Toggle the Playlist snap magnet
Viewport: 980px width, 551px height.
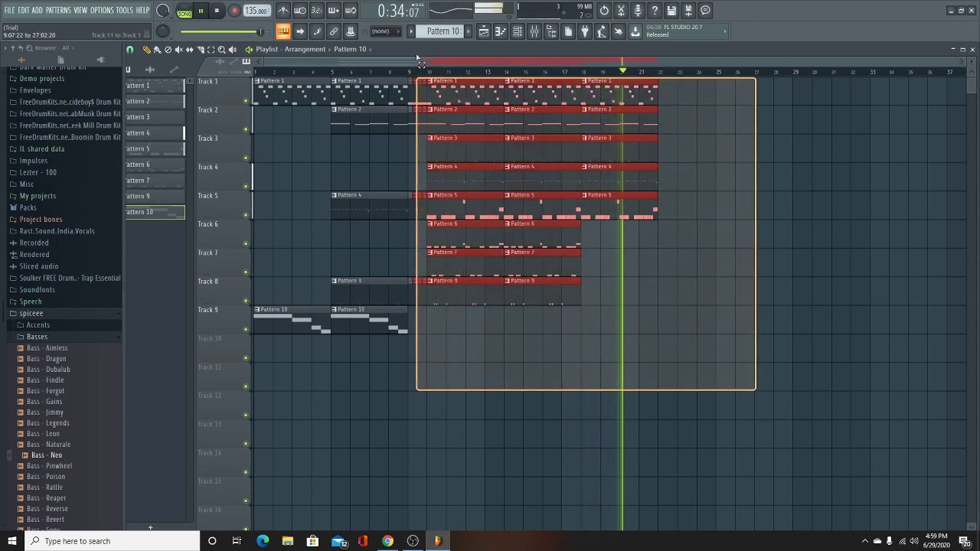129,50
